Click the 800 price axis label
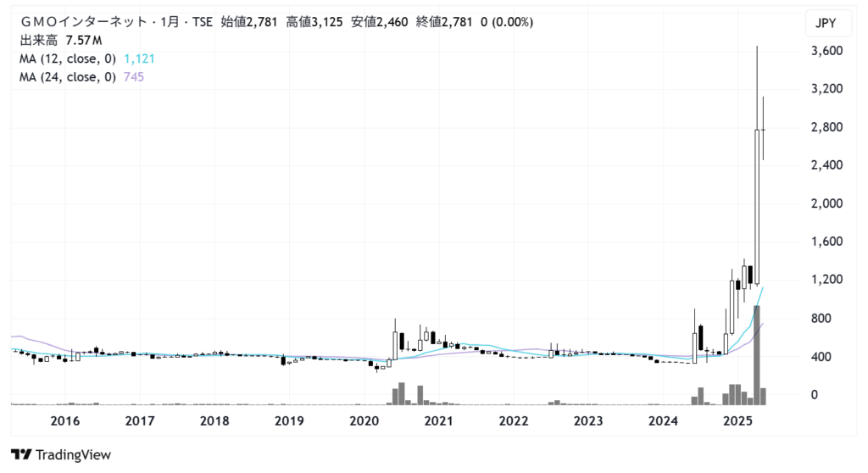The width and height of the screenshot is (868, 473). pyautogui.click(x=821, y=319)
